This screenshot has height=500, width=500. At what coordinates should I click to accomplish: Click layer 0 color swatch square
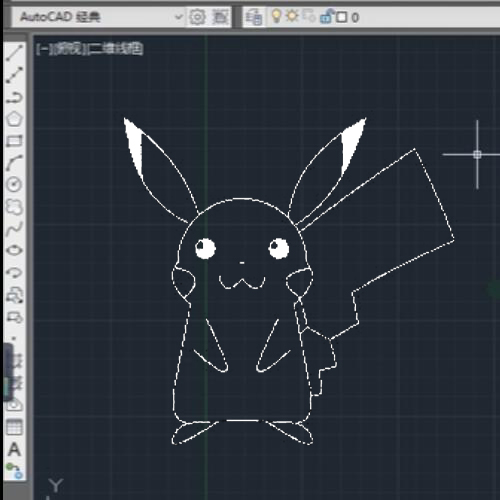(x=341, y=17)
